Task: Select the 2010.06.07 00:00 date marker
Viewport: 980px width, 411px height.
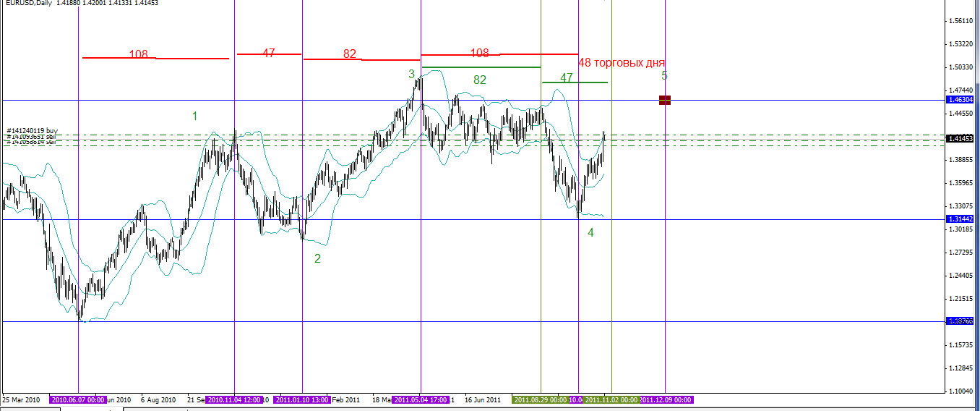Action: (78, 399)
